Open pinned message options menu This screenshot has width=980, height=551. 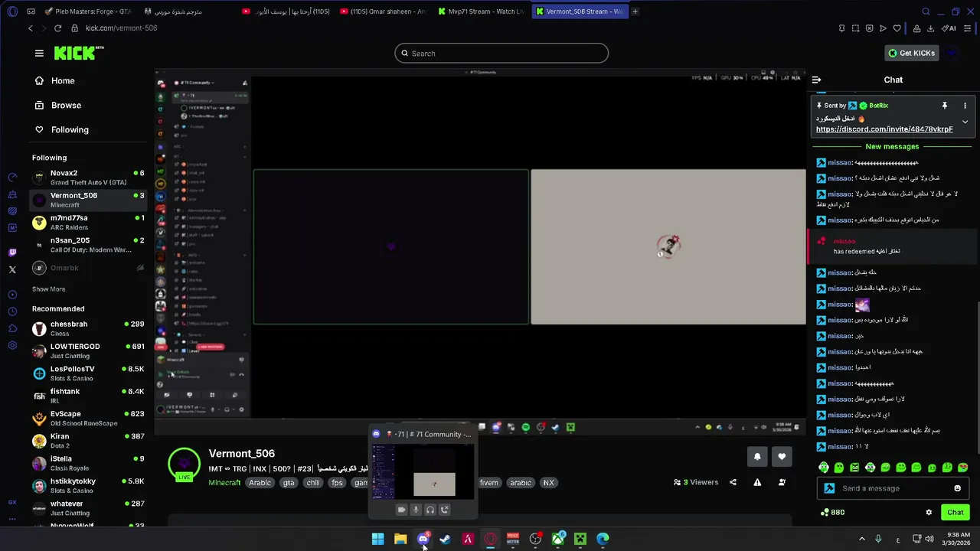point(965,106)
